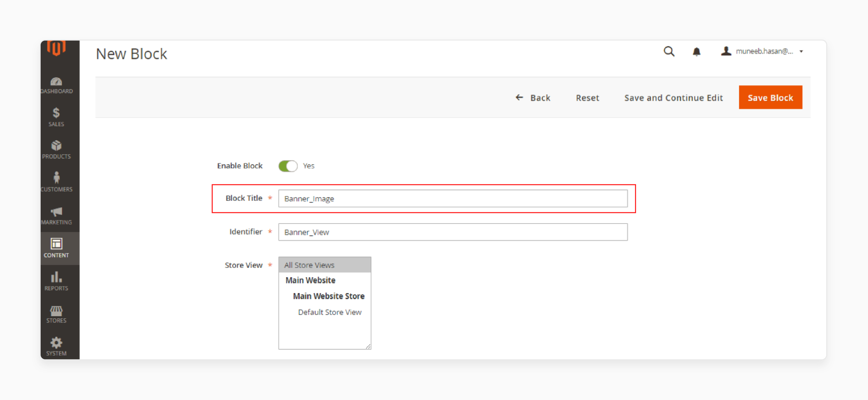The height and width of the screenshot is (400, 868).
Task: Click Save and Continue Edit
Action: point(673,98)
